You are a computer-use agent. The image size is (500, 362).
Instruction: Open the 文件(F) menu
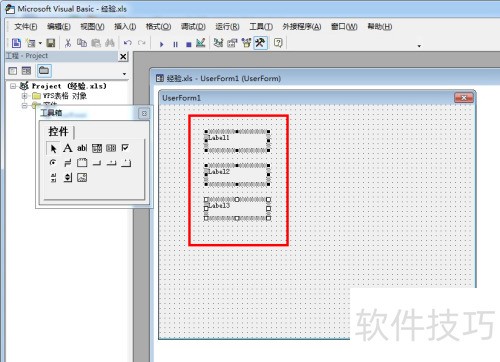[26, 27]
